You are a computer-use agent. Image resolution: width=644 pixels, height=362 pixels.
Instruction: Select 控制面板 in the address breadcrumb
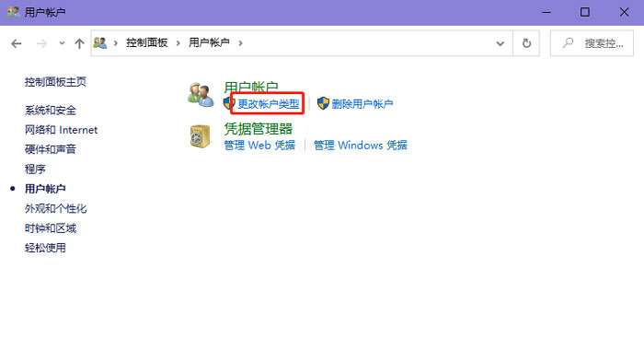point(146,42)
